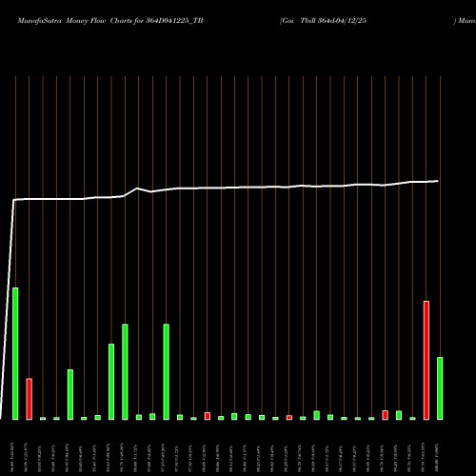Click the subtitle text 'Goi Tbill 364d-04/12/25'
The height and width of the screenshot is (476, 476).
(324, 21)
